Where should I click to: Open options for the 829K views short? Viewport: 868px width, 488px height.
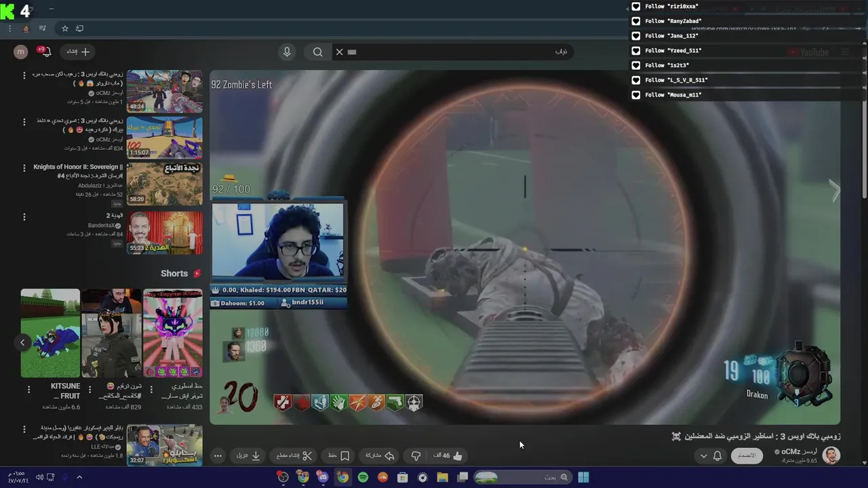pyautogui.click(x=90, y=390)
